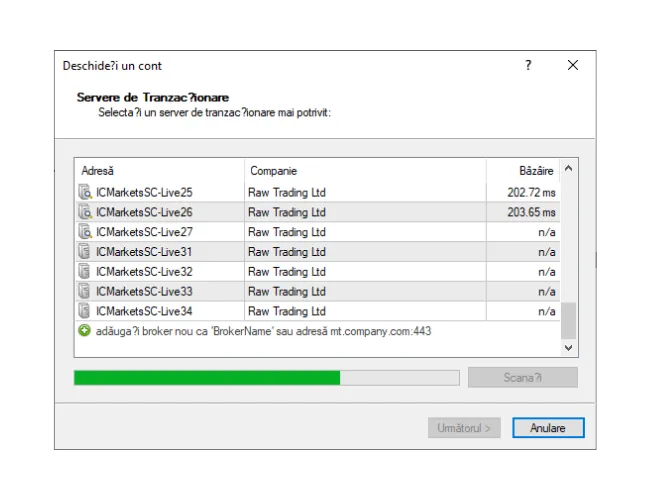This screenshot has height=500, width=650.
Task: Click the Următorul next button
Action: tap(464, 428)
